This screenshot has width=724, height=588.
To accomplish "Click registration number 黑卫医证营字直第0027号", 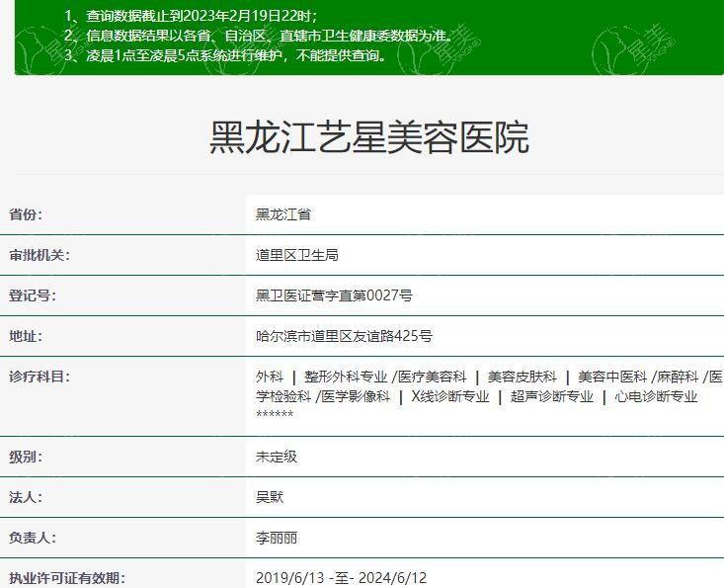I will point(334,295).
